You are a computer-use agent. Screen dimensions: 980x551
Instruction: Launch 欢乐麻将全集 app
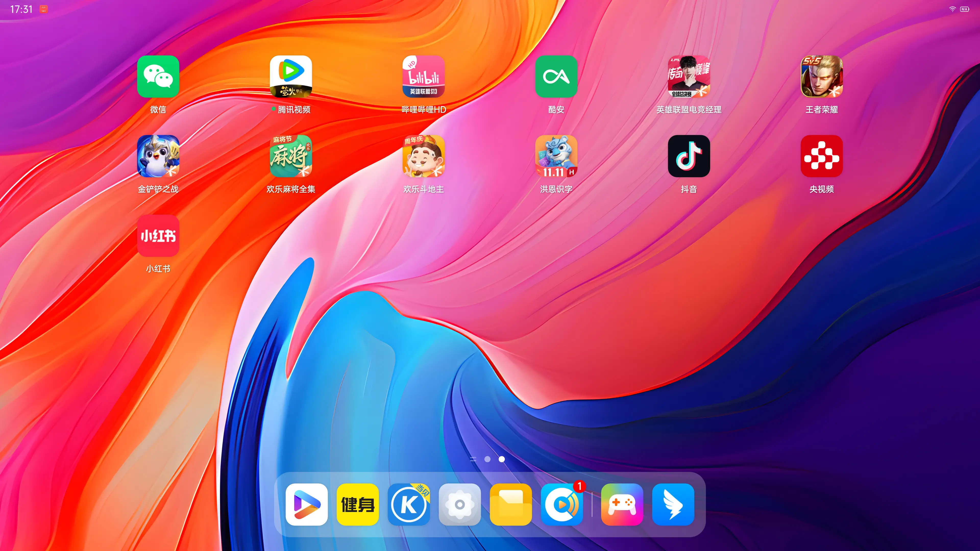point(291,156)
